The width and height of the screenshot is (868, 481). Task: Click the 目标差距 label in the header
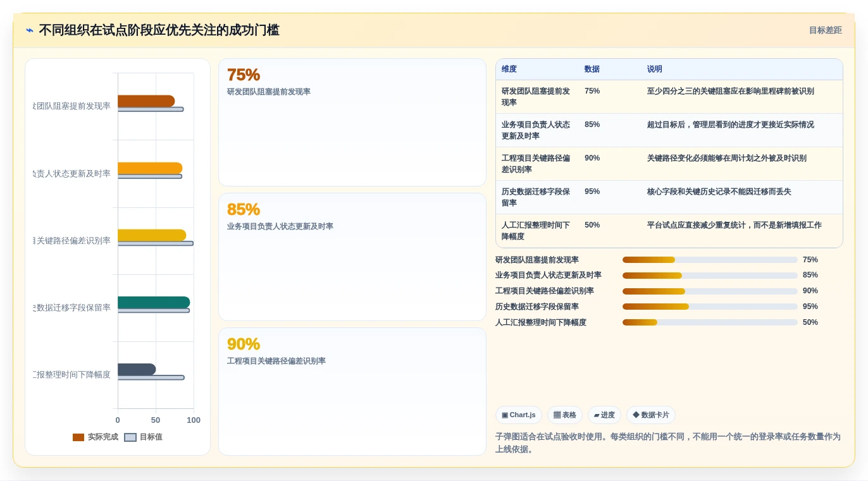point(825,30)
